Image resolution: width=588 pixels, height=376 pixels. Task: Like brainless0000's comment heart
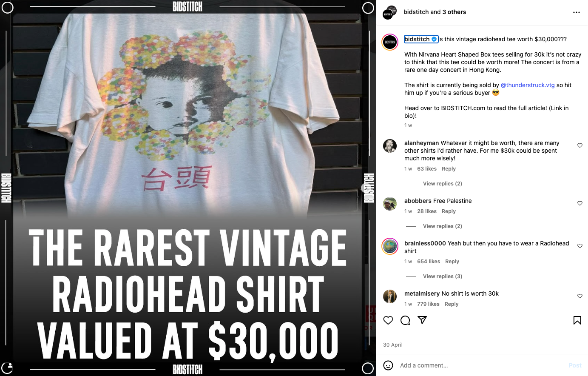(x=580, y=246)
